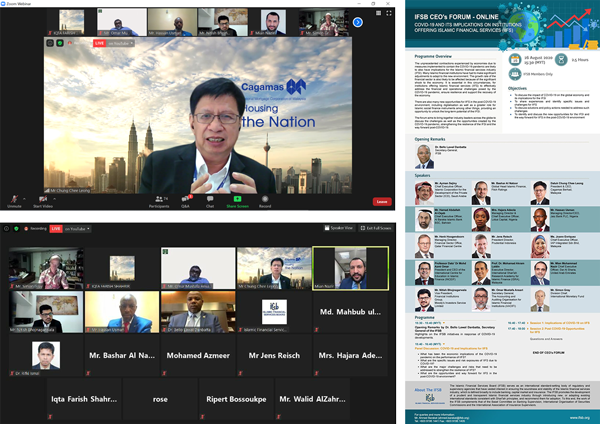This screenshot has width=600, height=424.
Task: Switch to Speaker View
Action: [339, 228]
